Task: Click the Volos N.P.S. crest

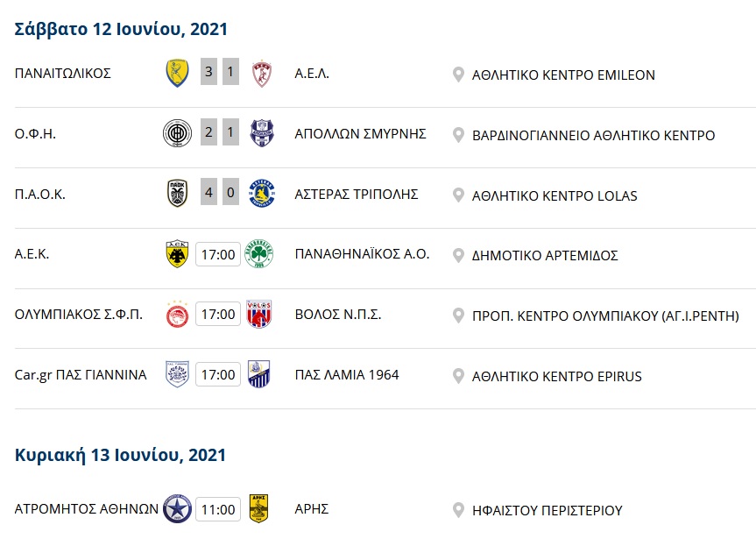Action: (259, 314)
